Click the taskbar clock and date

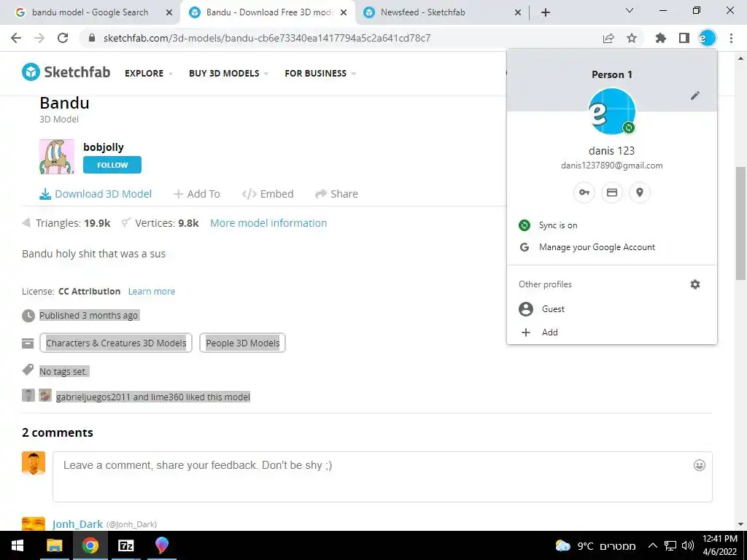[720, 545]
